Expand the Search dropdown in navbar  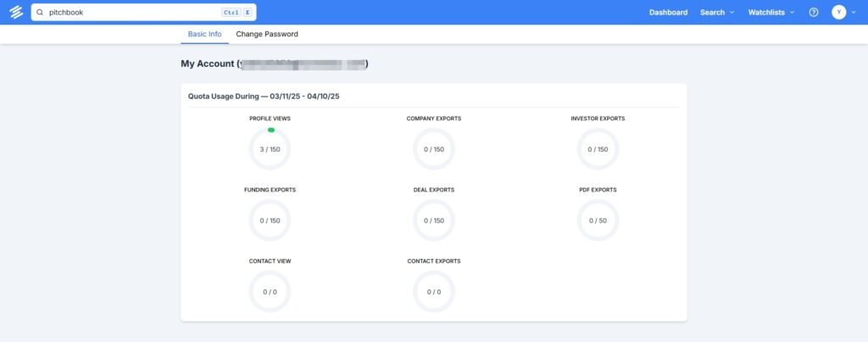pyautogui.click(x=717, y=13)
